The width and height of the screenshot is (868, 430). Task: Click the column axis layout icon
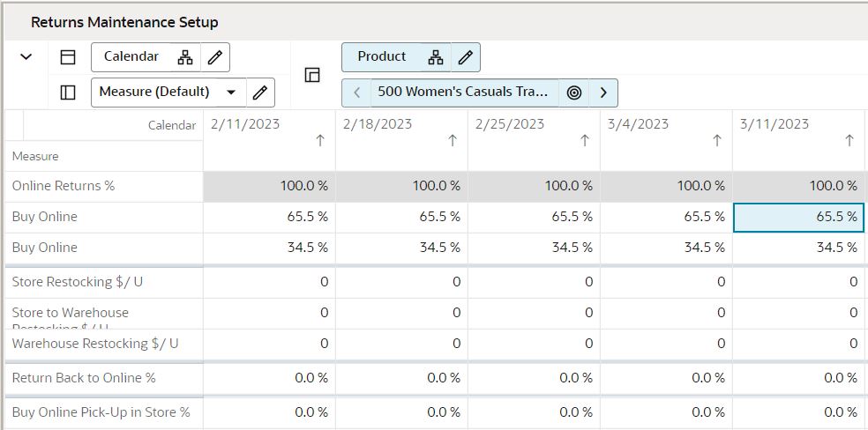pyautogui.click(x=68, y=57)
